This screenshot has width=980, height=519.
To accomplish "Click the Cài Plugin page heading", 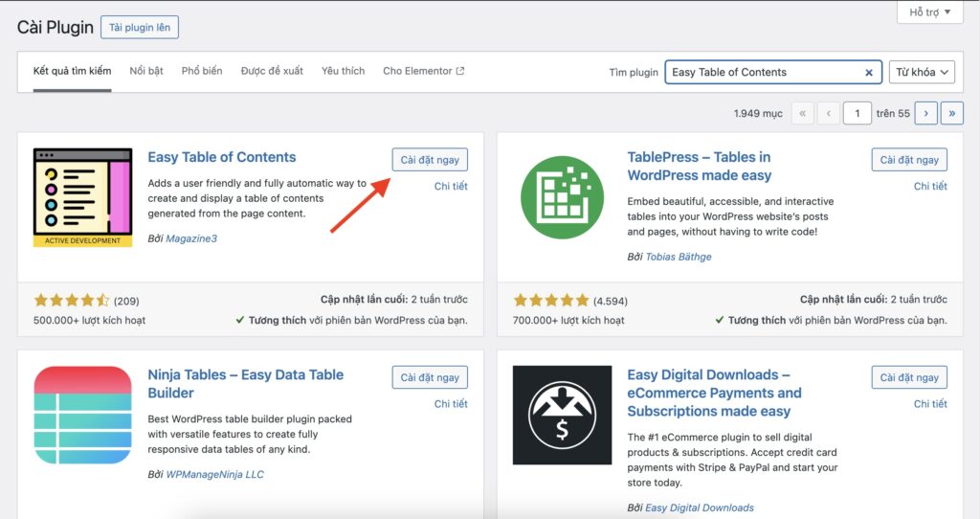I will coord(55,28).
